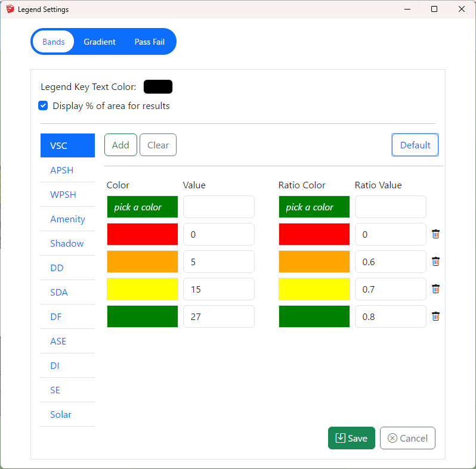The image size is (476, 469).
Task: Clear all bands with Clear button
Action: 158,145
